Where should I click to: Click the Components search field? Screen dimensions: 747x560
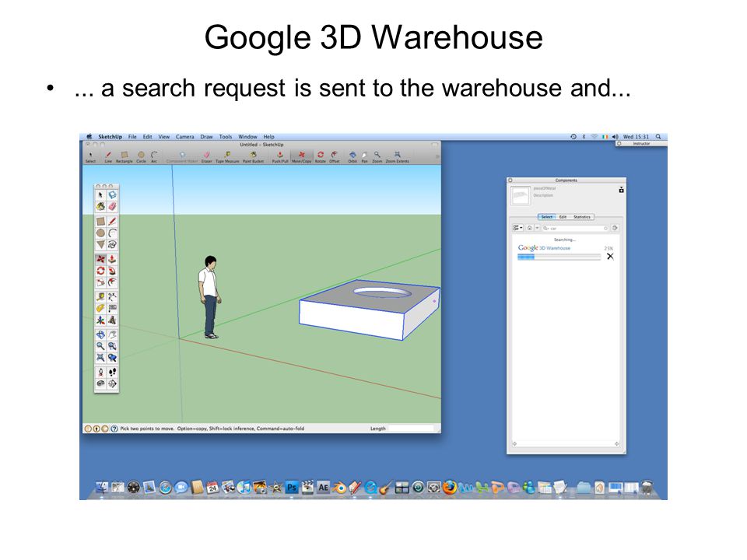click(576, 228)
